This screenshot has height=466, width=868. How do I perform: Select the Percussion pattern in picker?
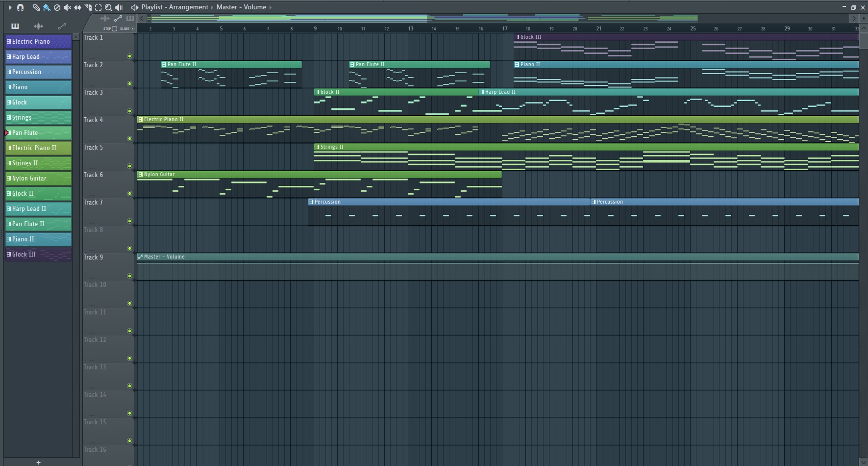click(x=38, y=72)
